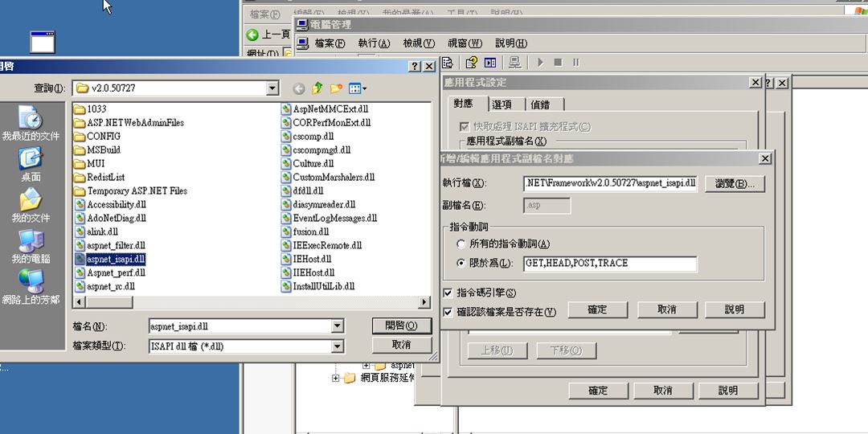Expand the 查詢 folder location dropdown

(x=272, y=88)
